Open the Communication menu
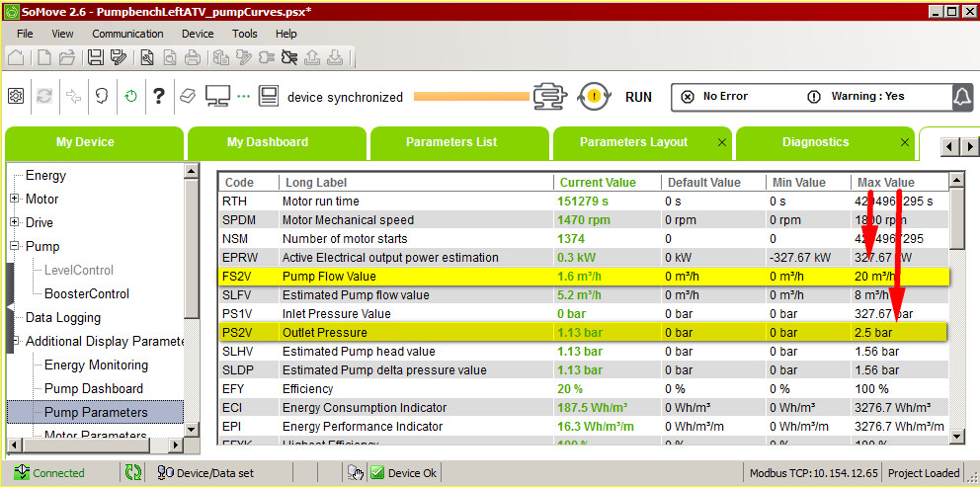Screen dimensions: 980x487 coord(127,34)
